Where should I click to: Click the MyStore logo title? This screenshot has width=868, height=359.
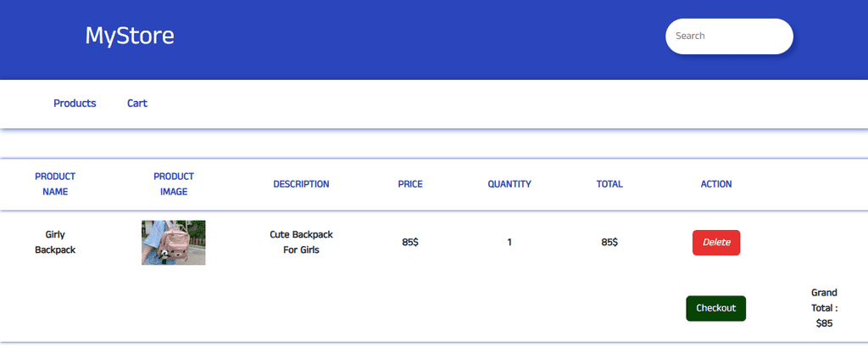coord(130,36)
